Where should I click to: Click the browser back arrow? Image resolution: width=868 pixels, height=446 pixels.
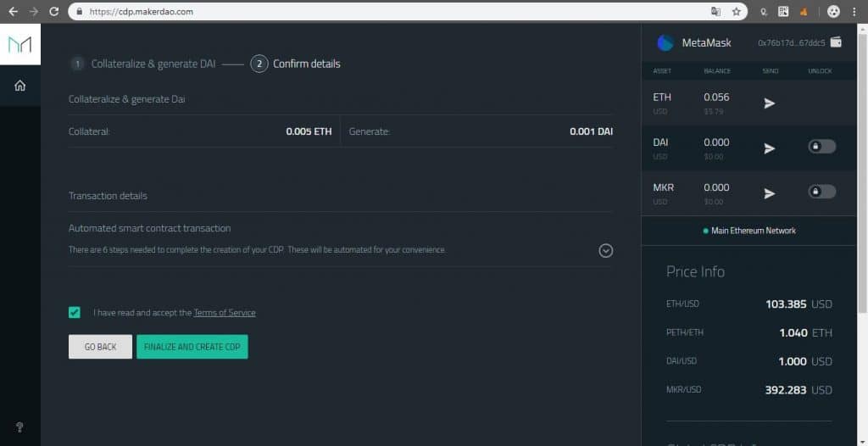pyautogui.click(x=14, y=11)
